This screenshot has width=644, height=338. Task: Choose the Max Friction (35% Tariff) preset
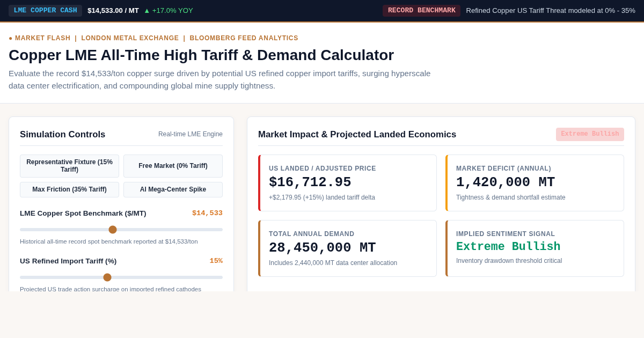pyautogui.click(x=69, y=189)
